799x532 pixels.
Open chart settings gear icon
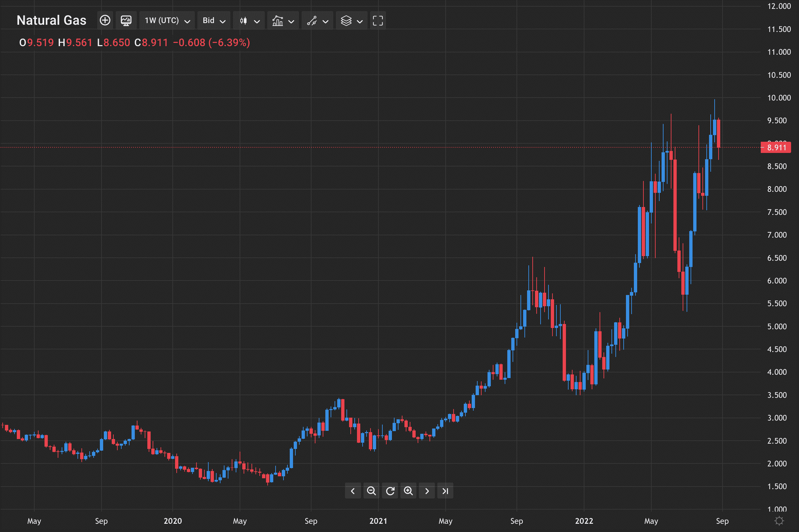pos(779,520)
